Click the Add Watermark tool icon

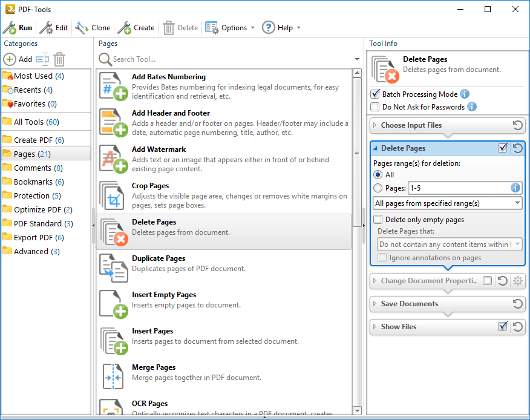[x=114, y=159]
